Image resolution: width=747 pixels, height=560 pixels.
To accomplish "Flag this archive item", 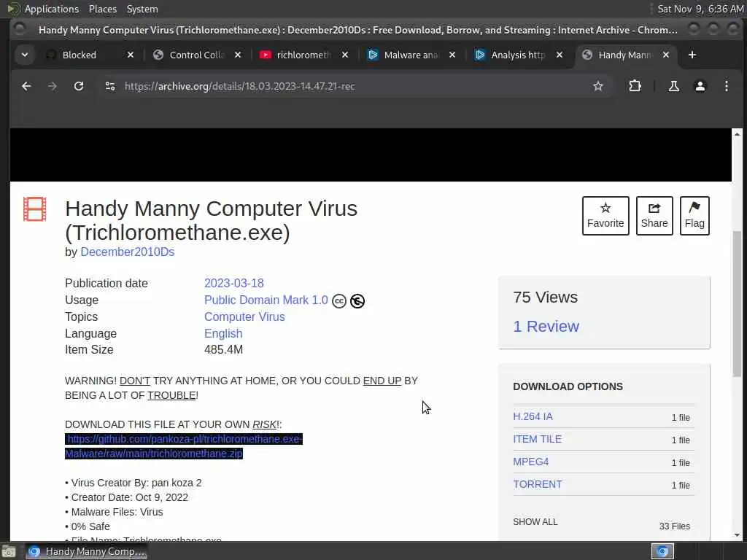I will click(x=694, y=216).
